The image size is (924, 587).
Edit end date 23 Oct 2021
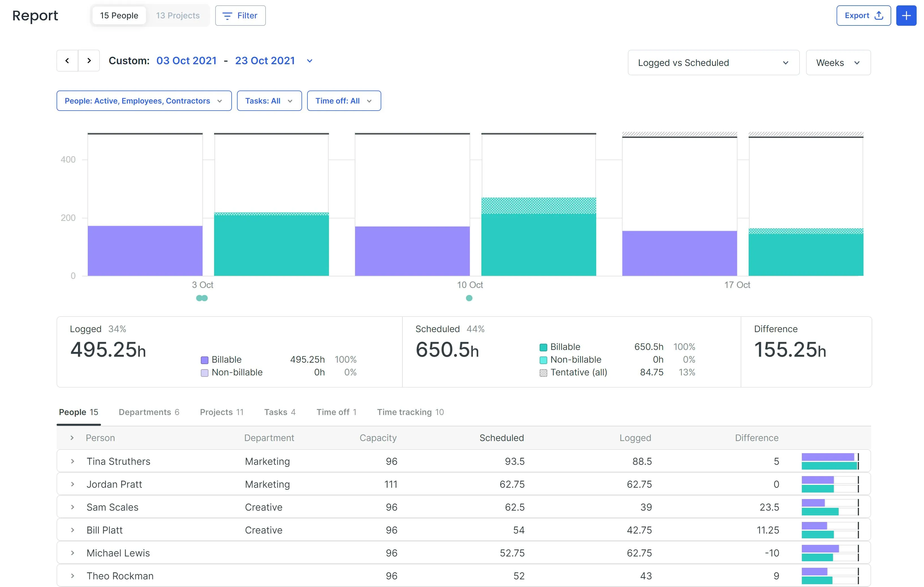point(265,61)
